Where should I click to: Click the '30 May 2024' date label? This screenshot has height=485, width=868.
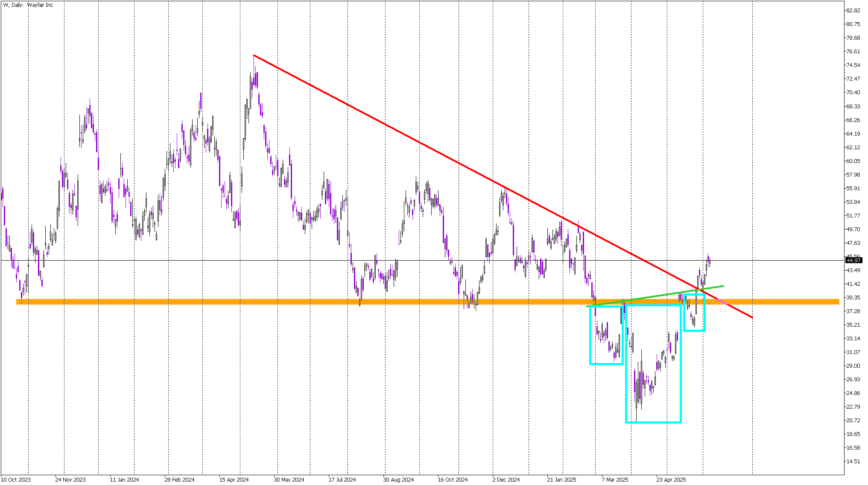[289, 479]
